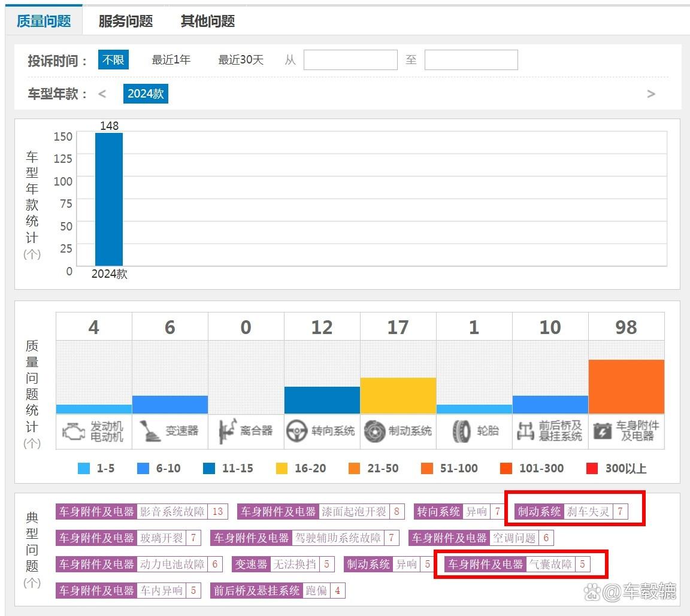Click the battery (车身附件及电器) icon

(603, 431)
